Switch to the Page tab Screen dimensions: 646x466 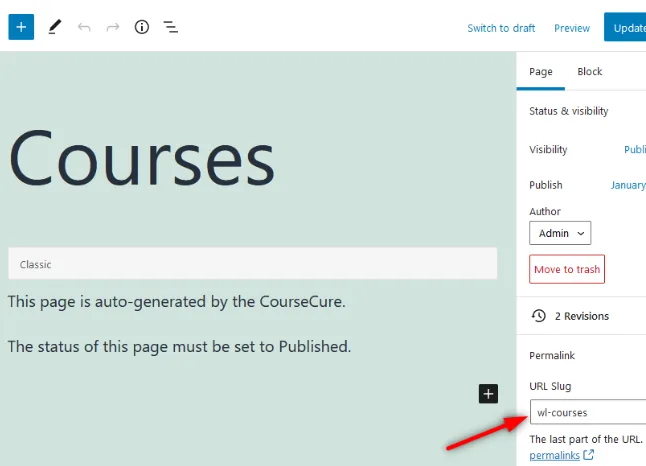point(541,72)
